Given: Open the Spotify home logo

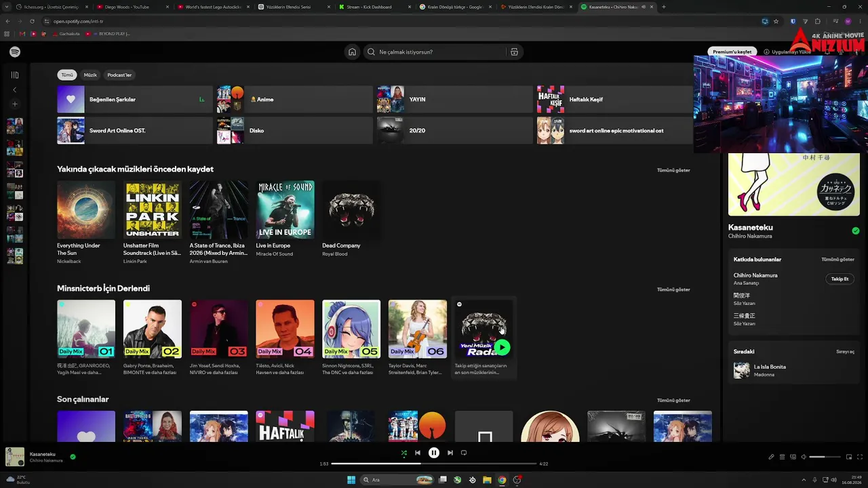Looking at the screenshot, I should pyautogui.click(x=15, y=52).
